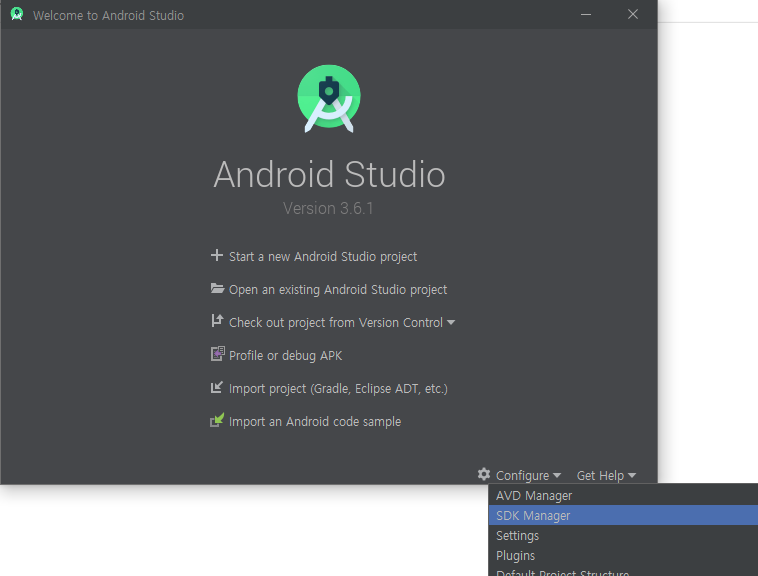Minimize the Welcome to Android Studio window

[586, 14]
